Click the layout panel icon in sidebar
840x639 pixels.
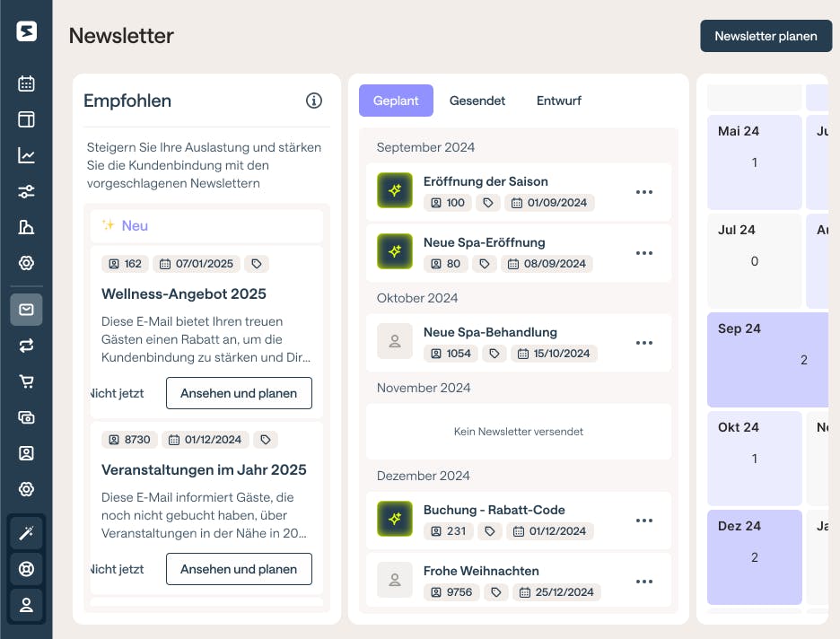[x=26, y=119]
